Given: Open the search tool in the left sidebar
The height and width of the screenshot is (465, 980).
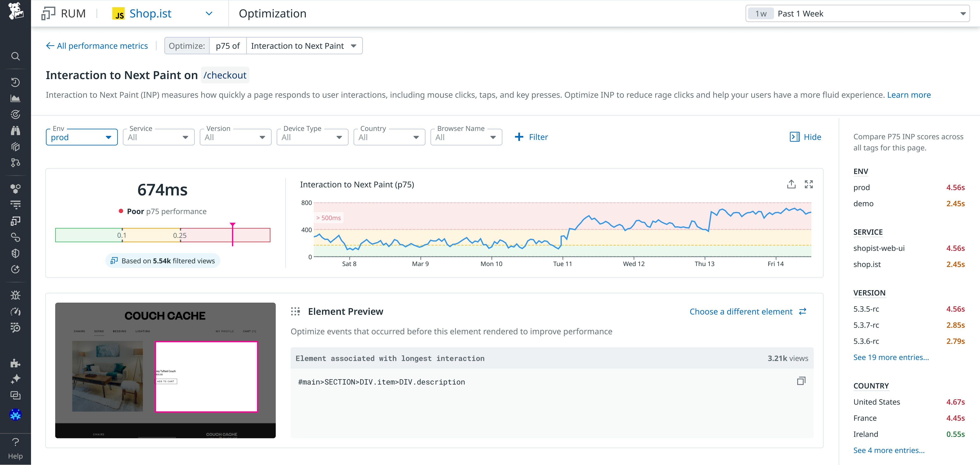Looking at the screenshot, I should (15, 56).
